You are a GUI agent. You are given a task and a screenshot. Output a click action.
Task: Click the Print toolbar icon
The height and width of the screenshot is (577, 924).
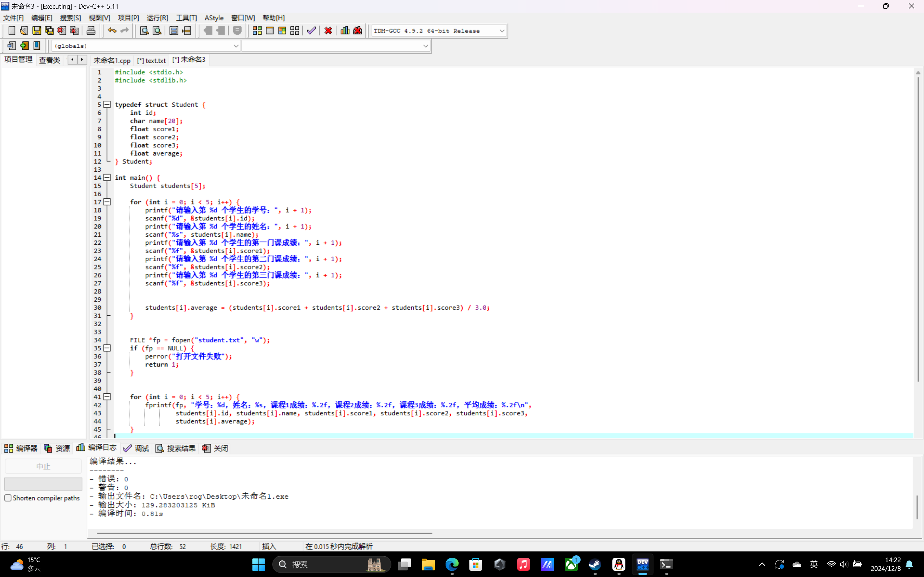tap(91, 31)
